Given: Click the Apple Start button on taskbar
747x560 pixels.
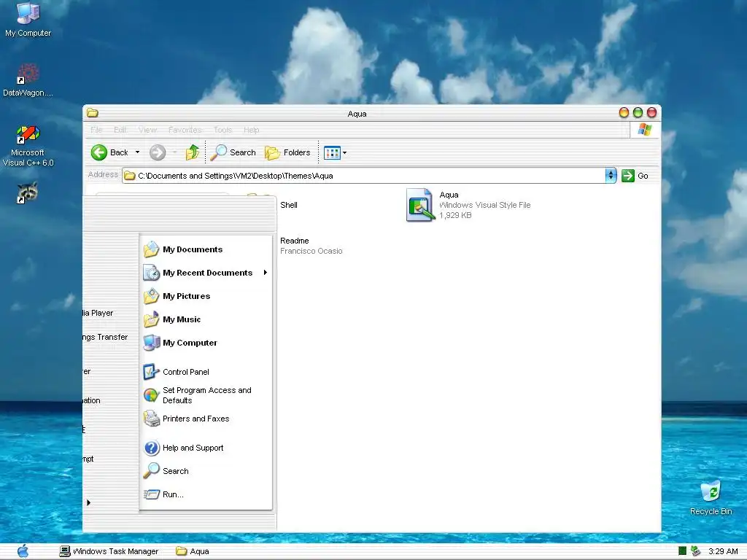Looking at the screenshot, I should coord(23,551).
